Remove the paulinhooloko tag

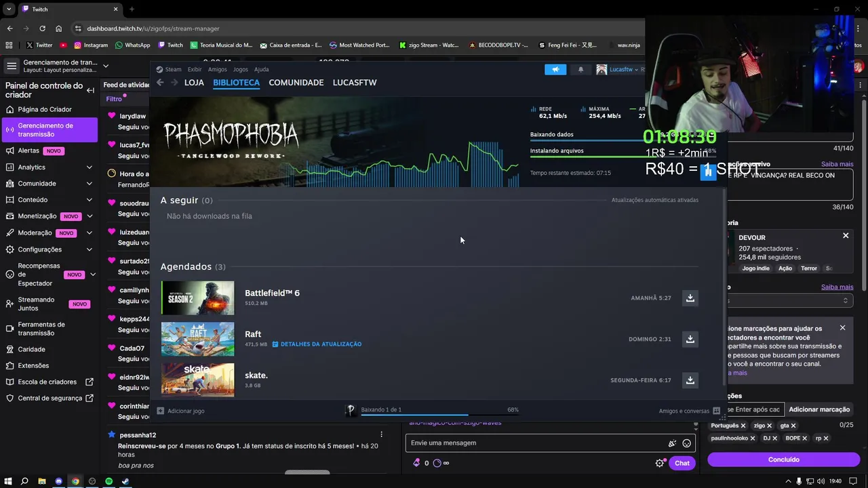point(753,439)
